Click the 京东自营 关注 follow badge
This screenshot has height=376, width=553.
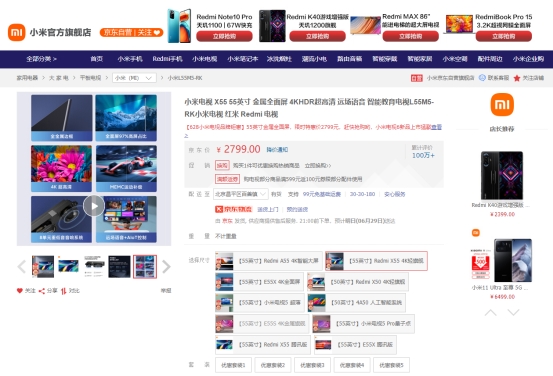pos(131,32)
